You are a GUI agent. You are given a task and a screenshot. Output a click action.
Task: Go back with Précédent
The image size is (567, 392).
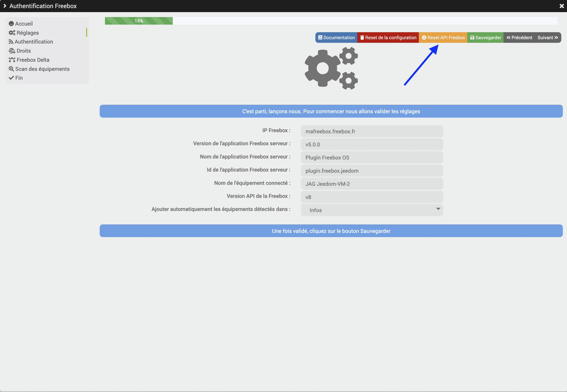coord(519,37)
